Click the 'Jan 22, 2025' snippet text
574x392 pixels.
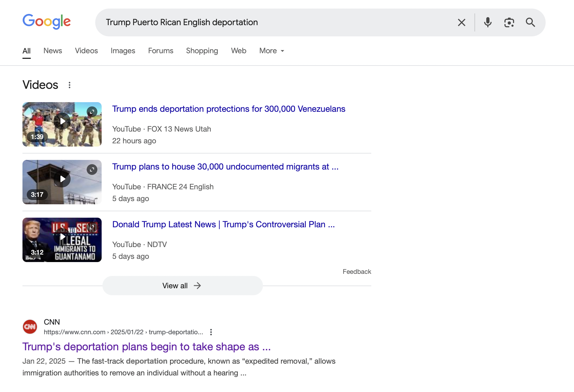44,361
